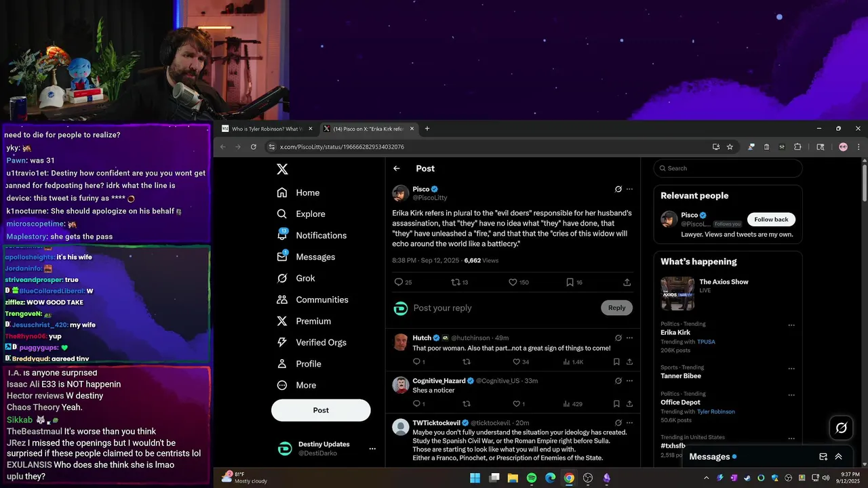Open Verified Orgs in the sidebar

click(313, 342)
